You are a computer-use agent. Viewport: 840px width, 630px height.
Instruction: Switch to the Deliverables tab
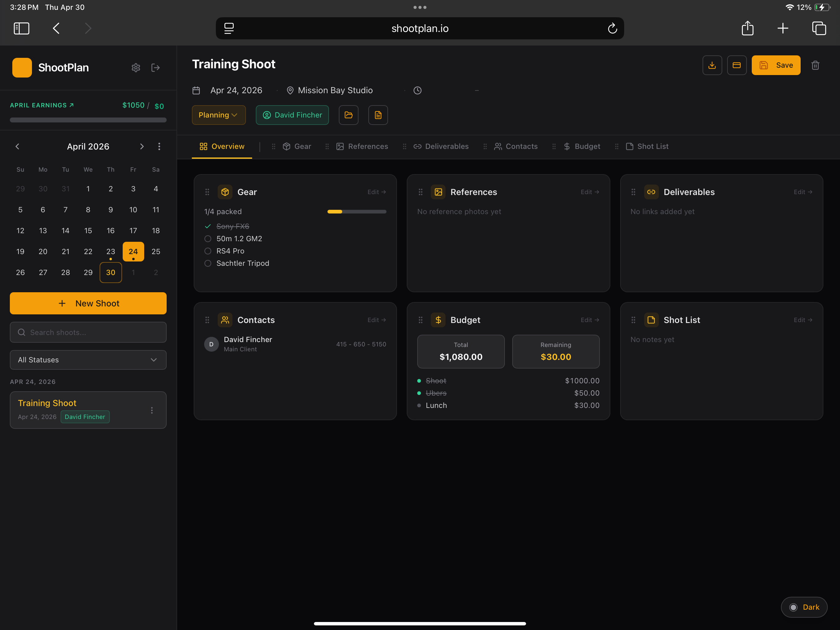[441, 146]
